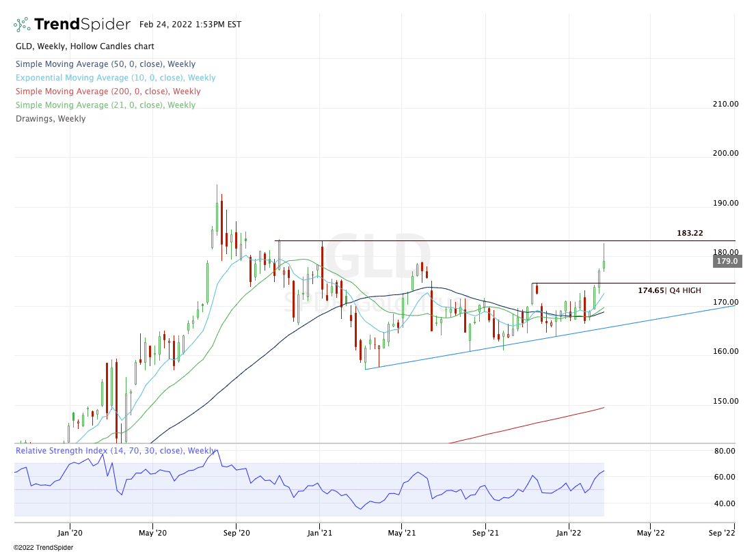This screenshot has height=554, width=756.
Task: Click the Jan '21 date axis label
Action: [x=320, y=533]
